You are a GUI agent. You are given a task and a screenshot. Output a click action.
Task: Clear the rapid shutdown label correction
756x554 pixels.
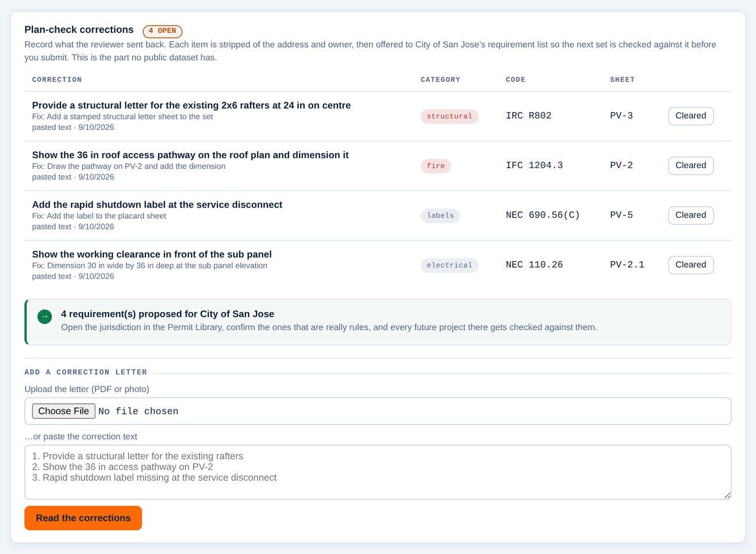click(x=691, y=215)
